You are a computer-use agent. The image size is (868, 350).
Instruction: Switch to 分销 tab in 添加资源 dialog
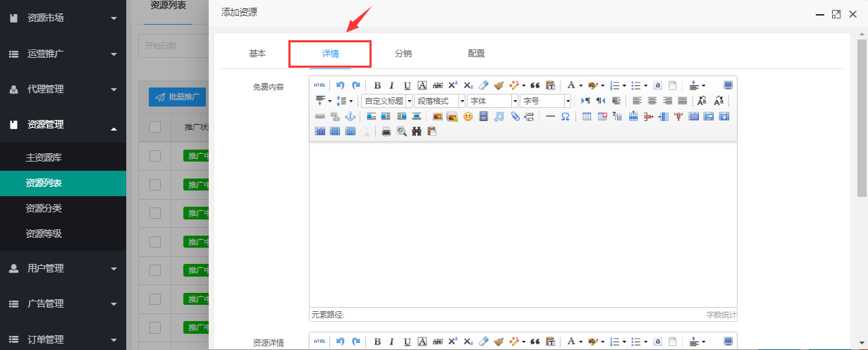click(x=403, y=53)
